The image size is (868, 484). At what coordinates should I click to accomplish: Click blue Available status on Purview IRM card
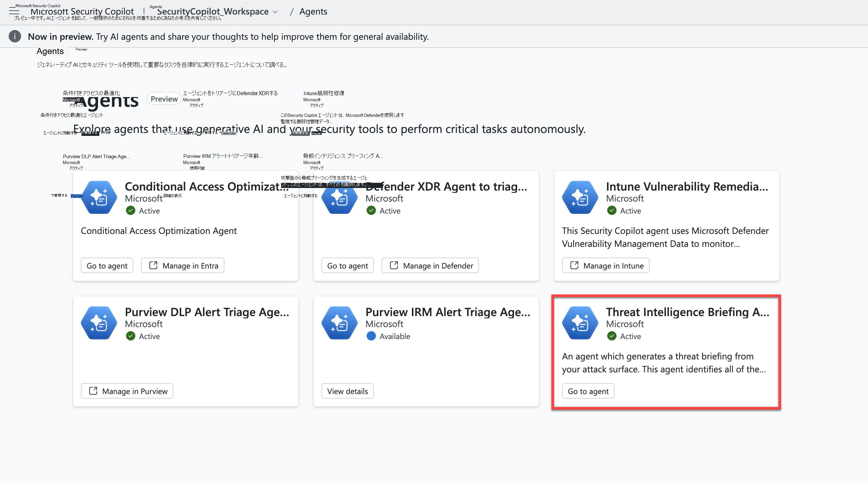coord(371,336)
